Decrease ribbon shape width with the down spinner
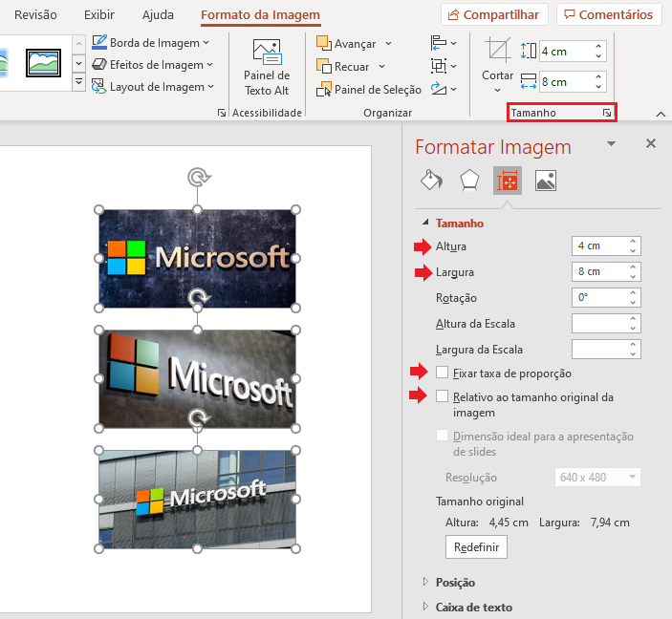The height and width of the screenshot is (619, 672). [x=598, y=87]
